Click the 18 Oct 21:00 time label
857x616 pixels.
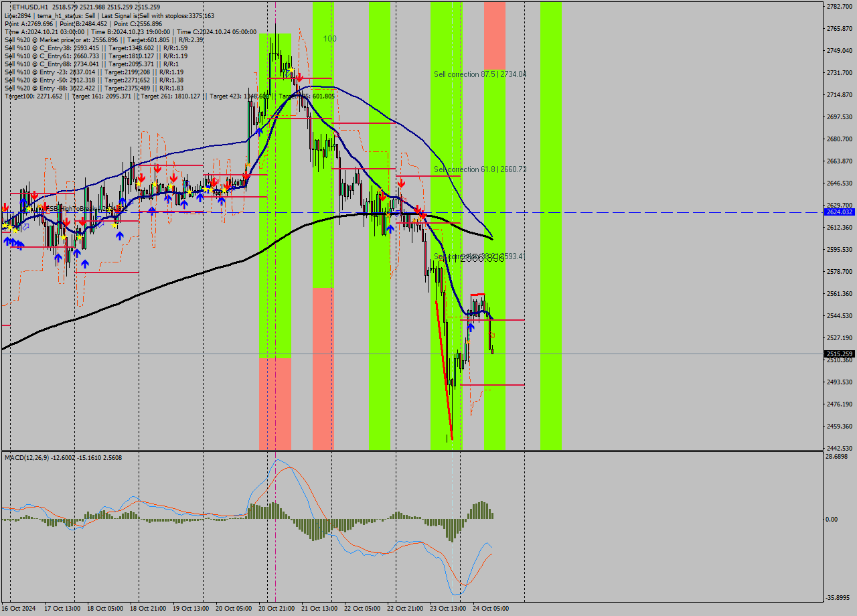coord(147,609)
